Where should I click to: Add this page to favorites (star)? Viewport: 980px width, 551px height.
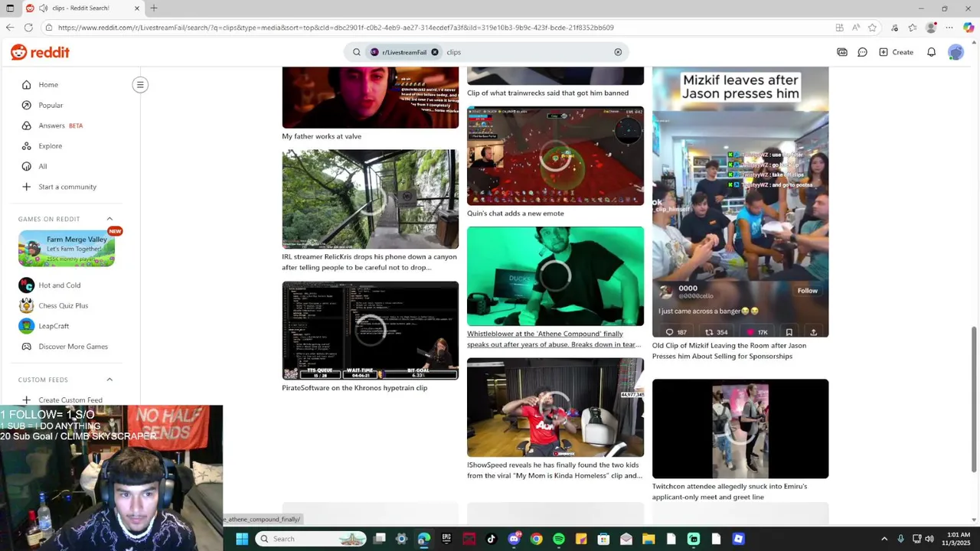coord(872,28)
